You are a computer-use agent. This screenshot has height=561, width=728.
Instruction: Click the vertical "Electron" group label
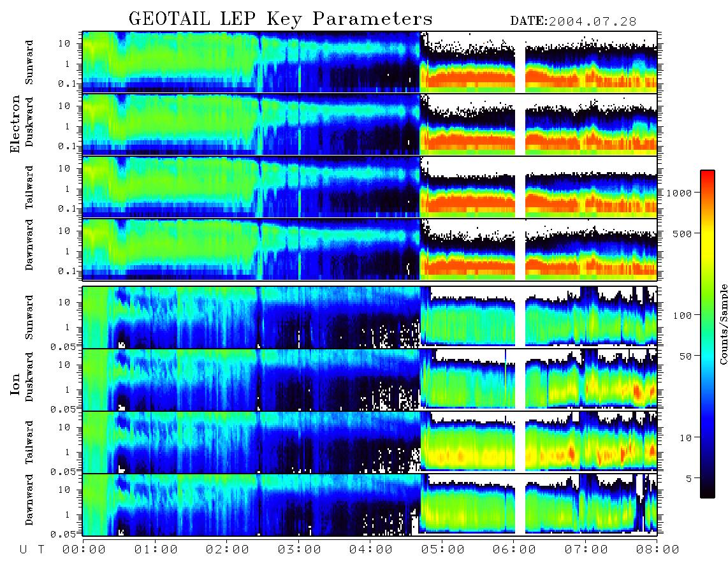[15, 124]
